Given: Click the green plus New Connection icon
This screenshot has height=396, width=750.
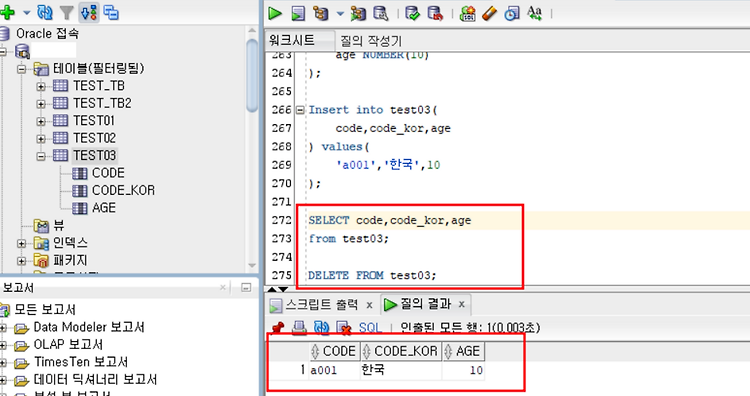Looking at the screenshot, I should (7, 12).
